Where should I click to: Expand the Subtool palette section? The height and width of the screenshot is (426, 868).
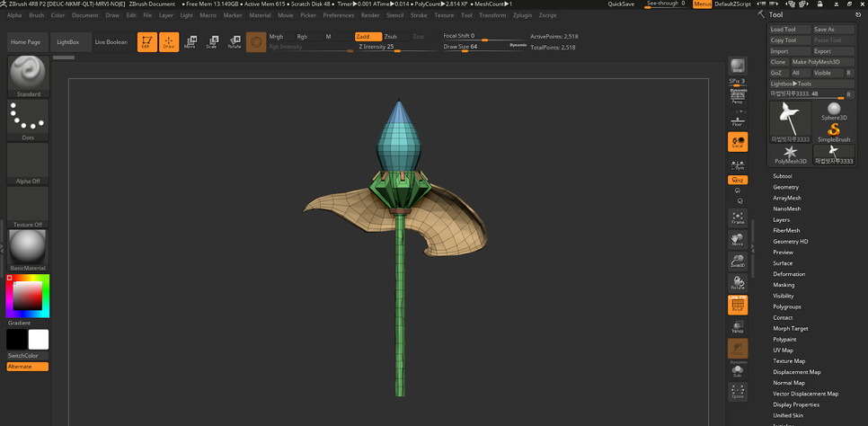pos(783,176)
